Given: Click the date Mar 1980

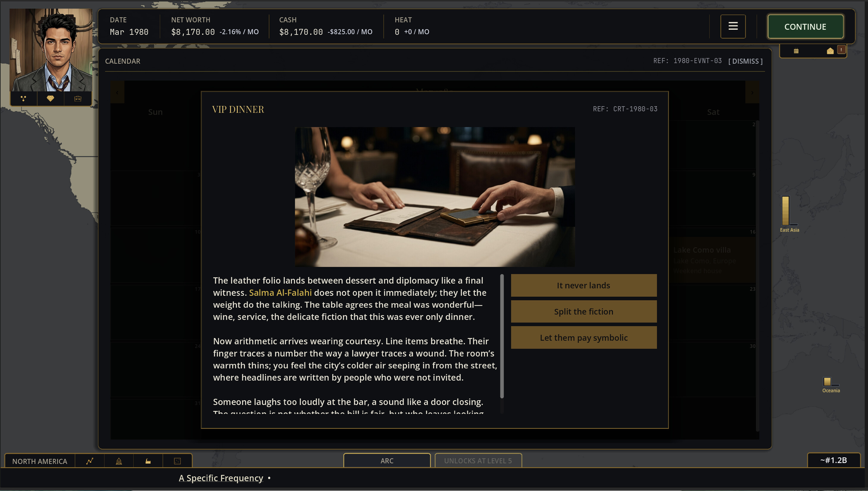Looking at the screenshot, I should coord(129,32).
